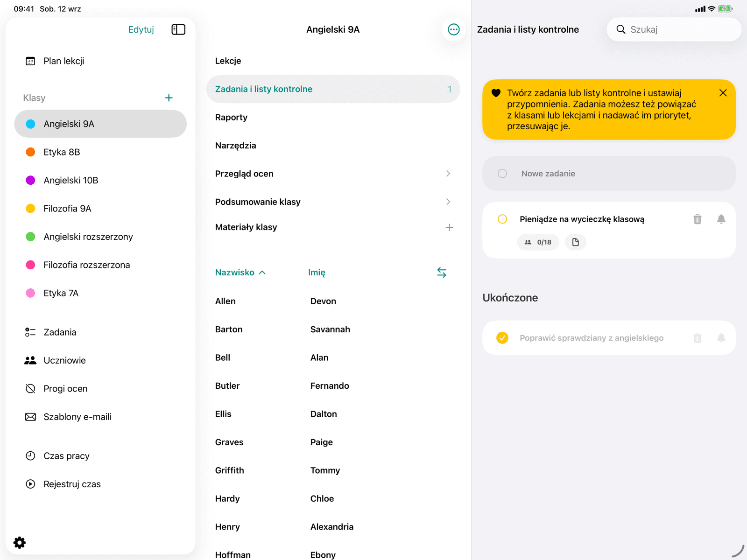This screenshot has height=560, width=747.
Task: Click the swap name order arrows icon
Action: 442,272
